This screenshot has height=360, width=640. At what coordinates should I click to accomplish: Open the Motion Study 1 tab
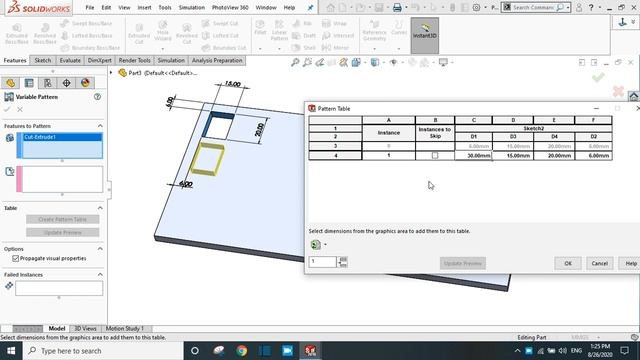click(124, 329)
